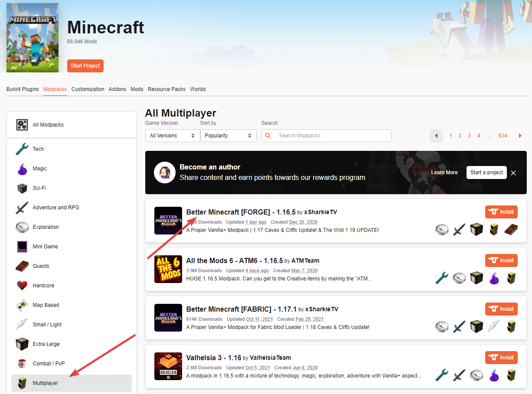This screenshot has width=532, height=394.
Task: Open the Bukkit Plugins tab
Action: pos(23,89)
